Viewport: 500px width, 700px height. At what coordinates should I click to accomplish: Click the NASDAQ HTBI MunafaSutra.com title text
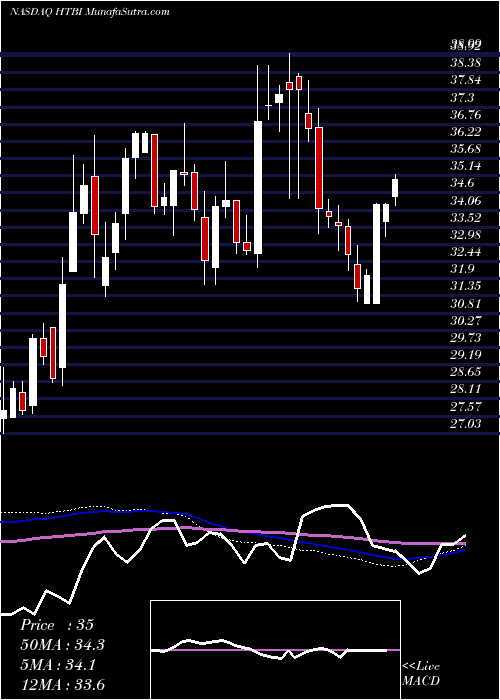tap(89, 12)
